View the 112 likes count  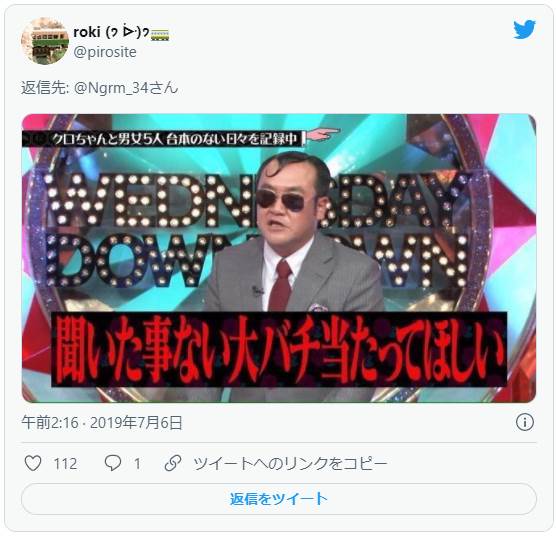point(65,463)
